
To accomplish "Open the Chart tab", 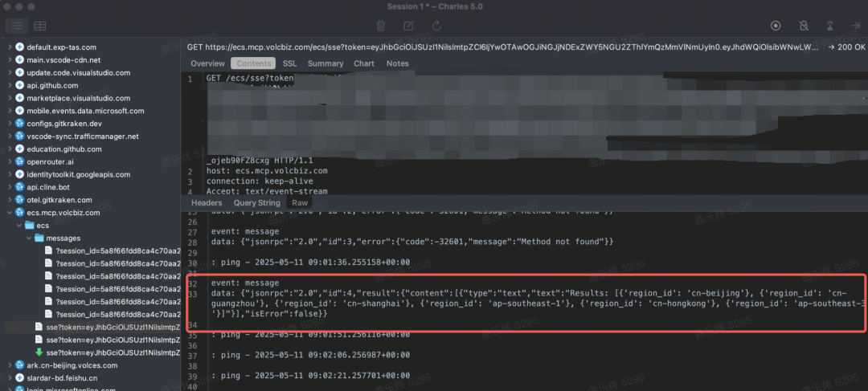I will click(364, 63).
